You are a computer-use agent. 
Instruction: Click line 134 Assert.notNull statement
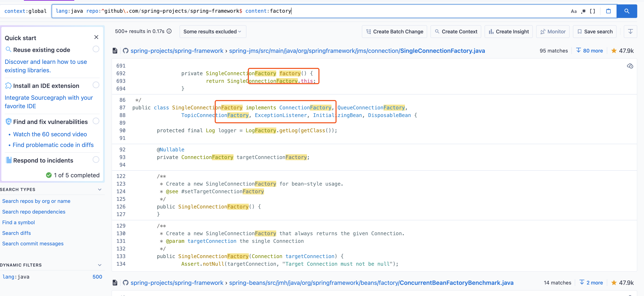[x=290, y=264]
